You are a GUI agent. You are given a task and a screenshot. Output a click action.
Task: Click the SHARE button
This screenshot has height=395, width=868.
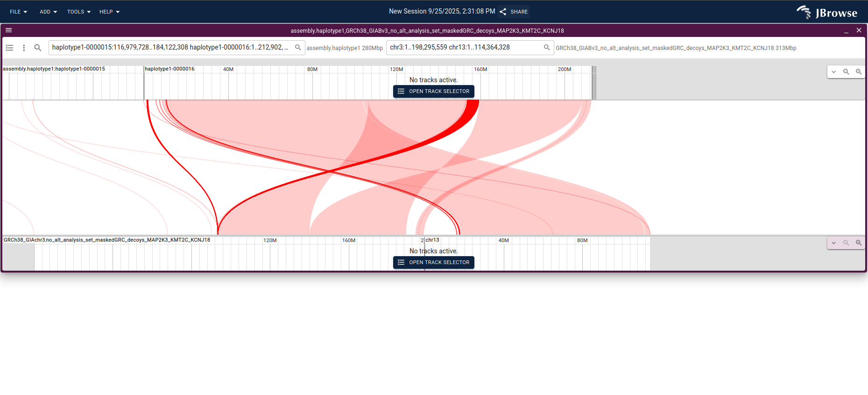click(x=514, y=12)
